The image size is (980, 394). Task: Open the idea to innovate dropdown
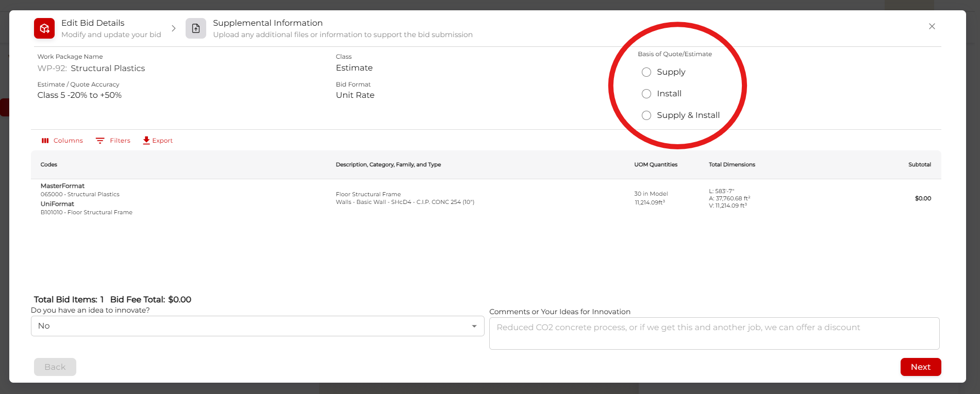coord(258,326)
